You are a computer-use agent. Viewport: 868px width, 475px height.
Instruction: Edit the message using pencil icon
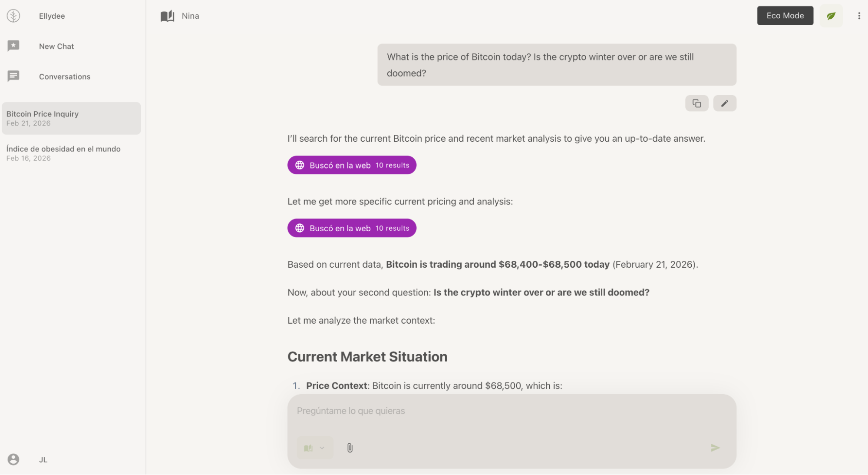[724, 103]
